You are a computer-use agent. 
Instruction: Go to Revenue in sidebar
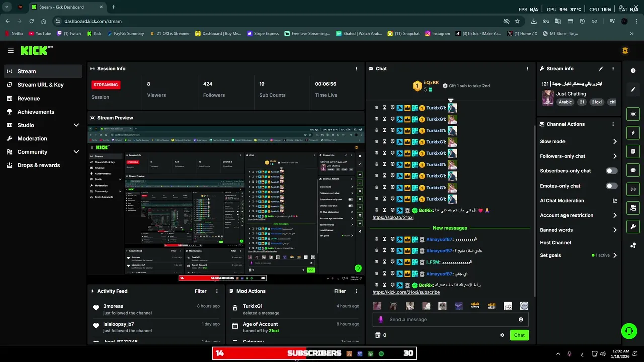click(42, 99)
